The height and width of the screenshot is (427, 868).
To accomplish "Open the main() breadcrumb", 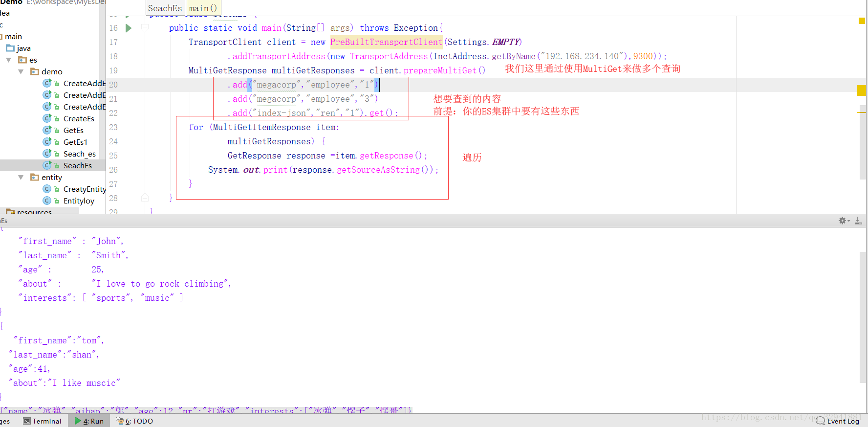I will (x=203, y=8).
